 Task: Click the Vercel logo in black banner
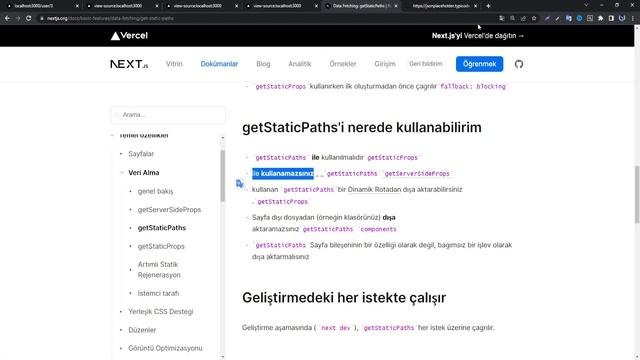tap(129, 36)
